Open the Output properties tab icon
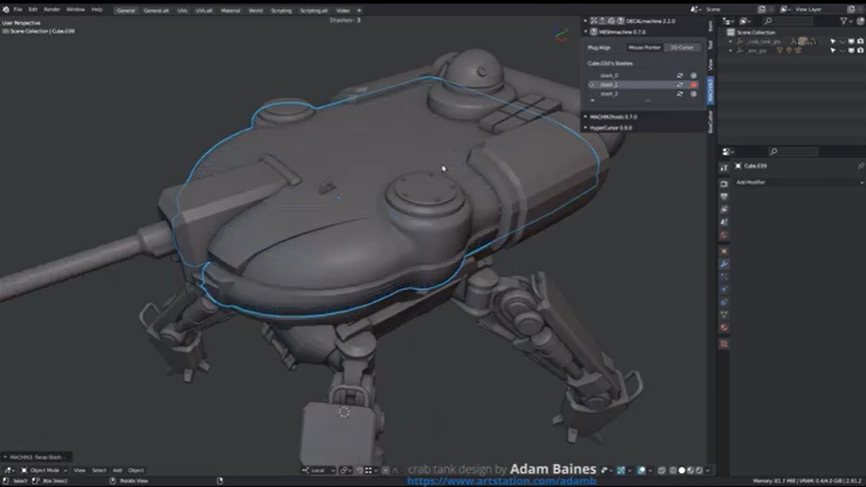 [724, 197]
